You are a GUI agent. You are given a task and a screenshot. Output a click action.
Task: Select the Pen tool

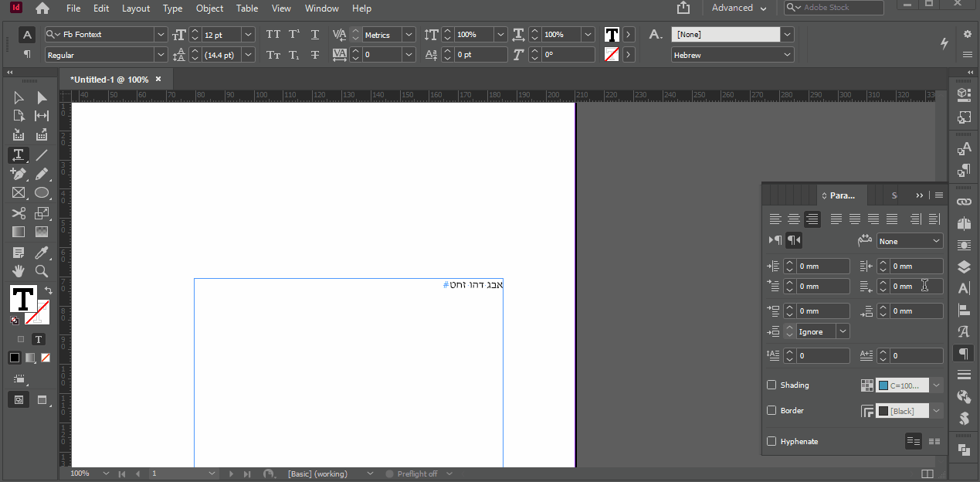19,174
